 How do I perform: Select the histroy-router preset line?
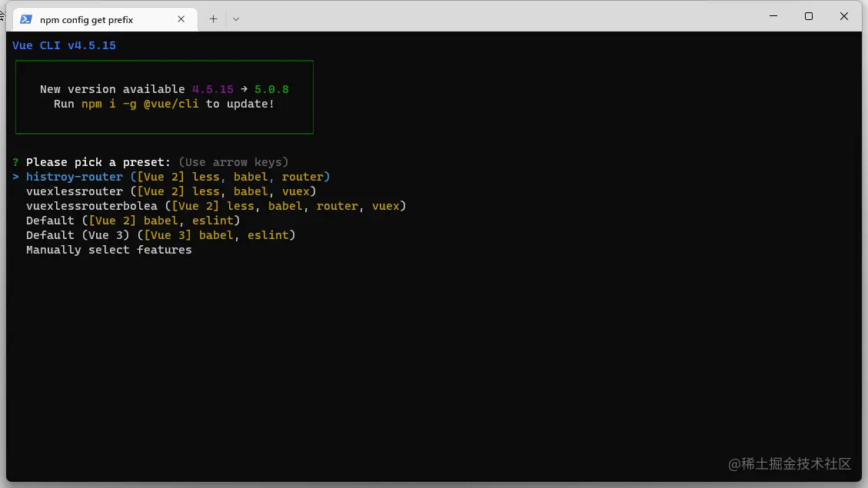coord(178,177)
